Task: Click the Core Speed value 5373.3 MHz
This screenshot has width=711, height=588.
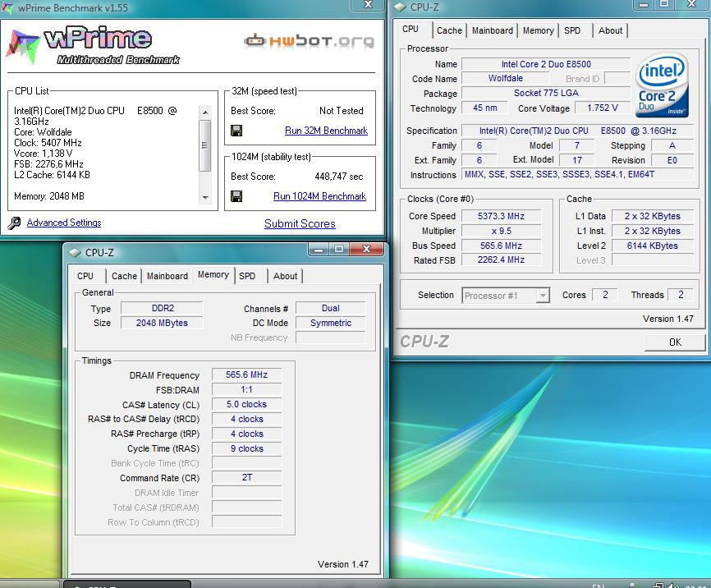Action: coord(501,216)
